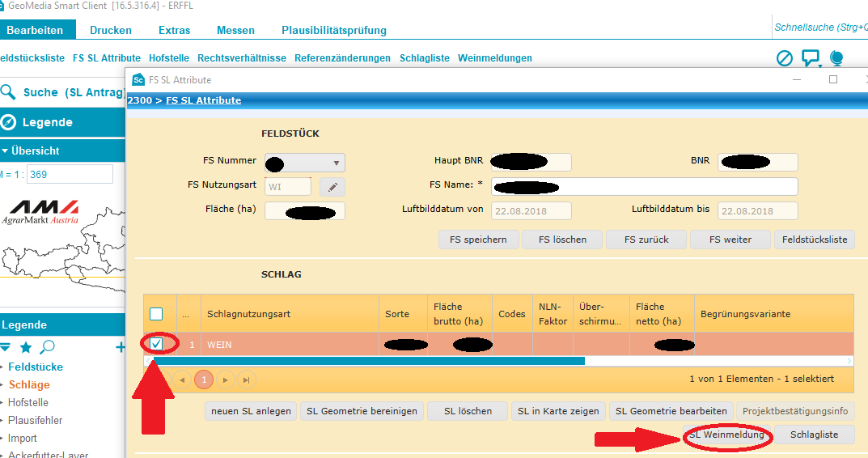
Task: Click the globe icon in top toolbar
Action: tap(836, 58)
